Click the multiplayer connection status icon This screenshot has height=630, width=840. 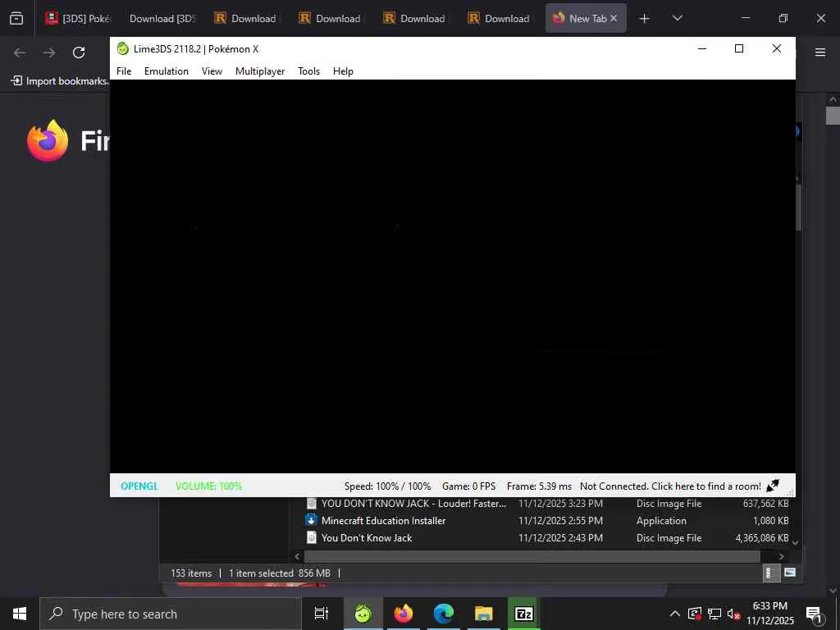pyautogui.click(x=773, y=486)
